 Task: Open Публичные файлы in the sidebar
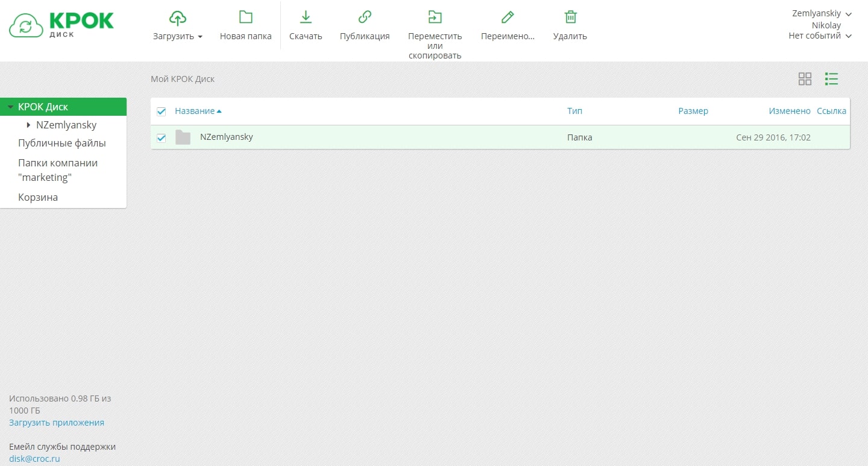point(62,143)
